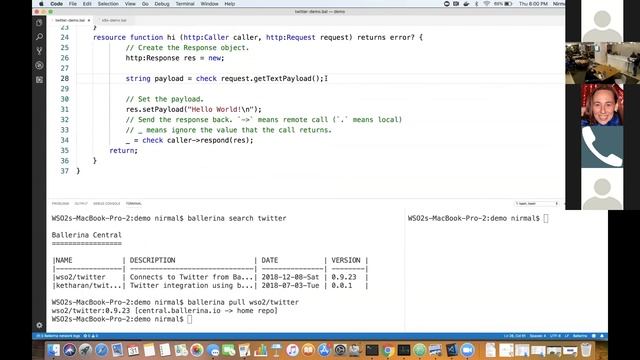Switch to the second .bal editor tab
640x360 pixels.
click(x=114, y=20)
